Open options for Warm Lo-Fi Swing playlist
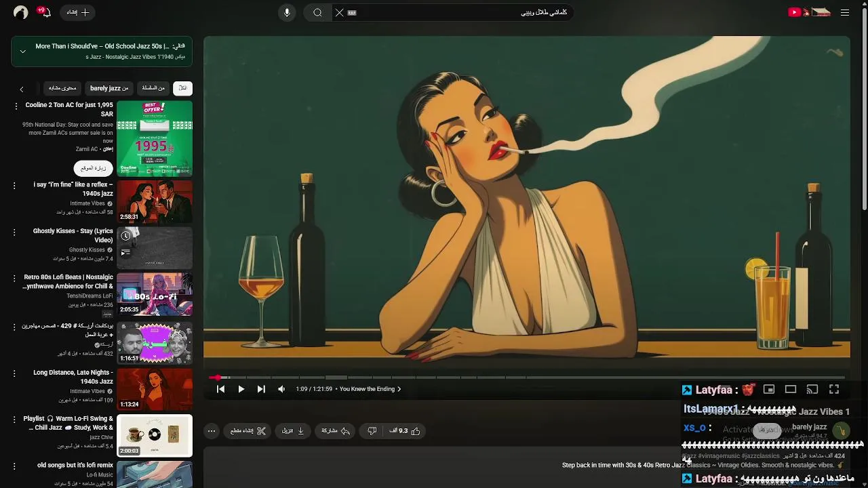This screenshot has width=868, height=488. (x=14, y=420)
